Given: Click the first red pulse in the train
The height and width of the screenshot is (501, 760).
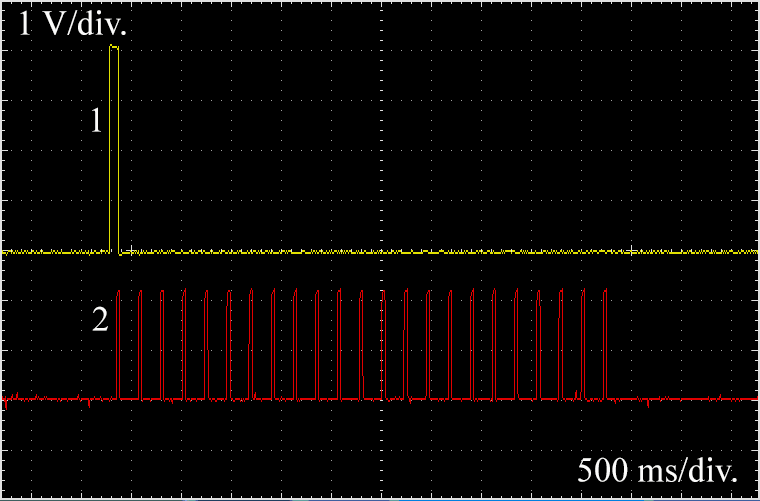Looking at the screenshot, I should coord(119,340).
